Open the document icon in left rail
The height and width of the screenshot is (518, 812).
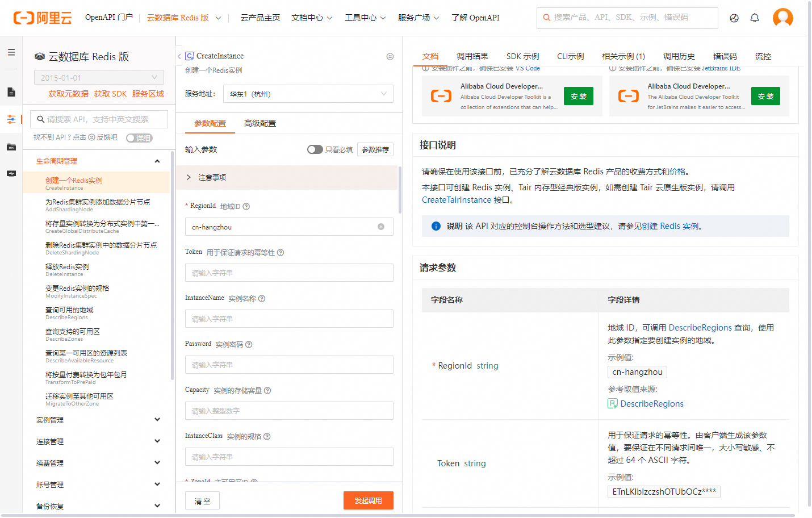coord(11,92)
